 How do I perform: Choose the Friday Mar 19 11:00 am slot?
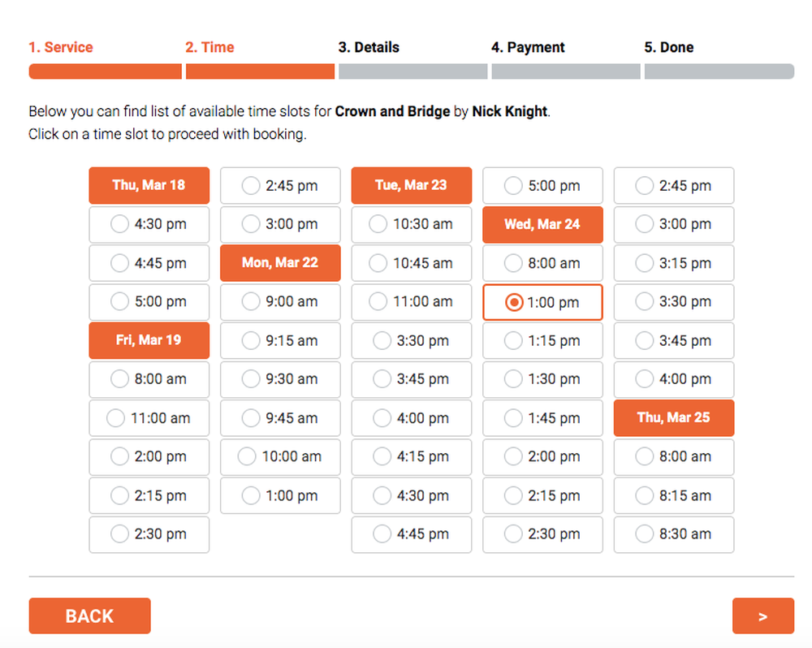[x=149, y=418]
